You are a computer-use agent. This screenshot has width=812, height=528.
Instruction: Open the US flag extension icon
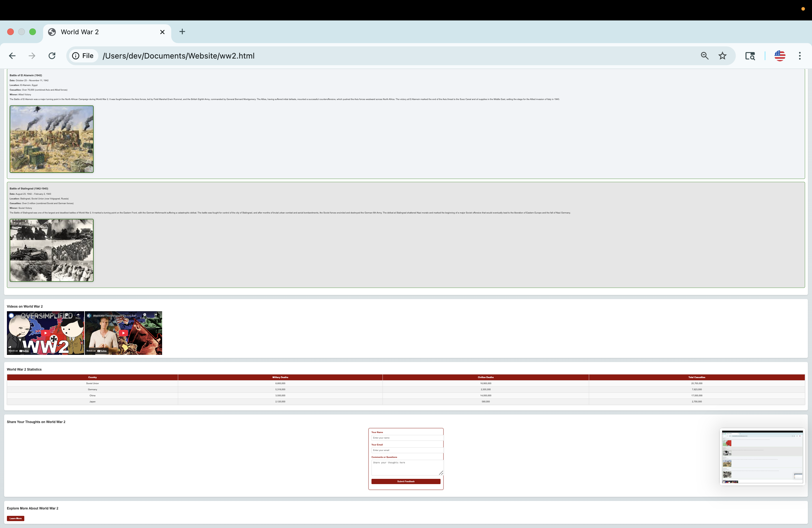pos(780,56)
